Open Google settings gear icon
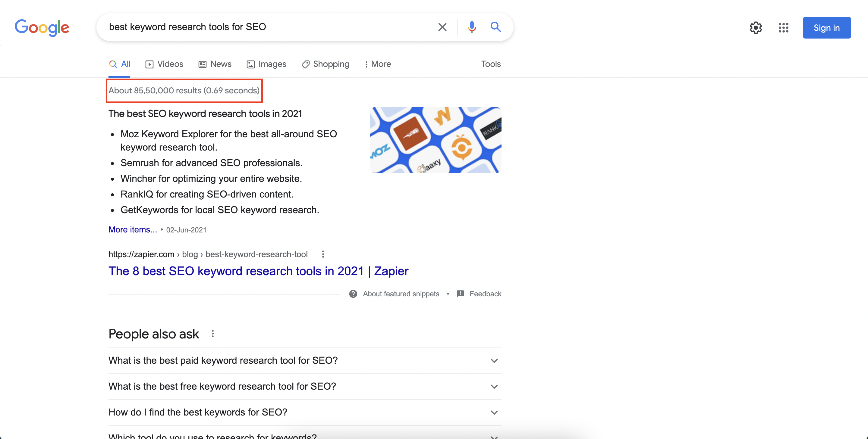The image size is (868, 439). click(x=756, y=28)
